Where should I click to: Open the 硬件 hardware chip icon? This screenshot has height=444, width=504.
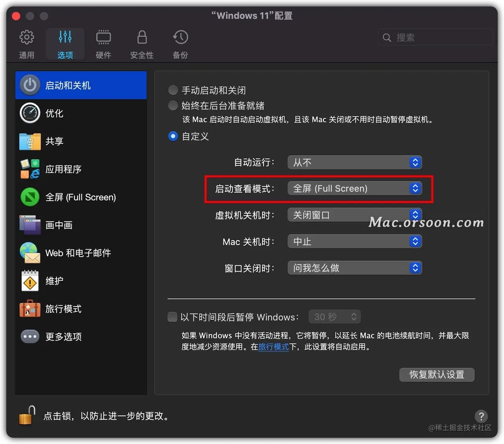pyautogui.click(x=103, y=37)
